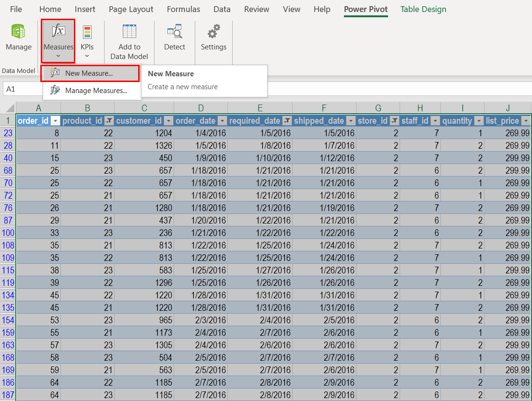This screenshot has width=532, height=401.
Task: Choose Manage Measures from dropdown menu
Action: coord(95,90)
